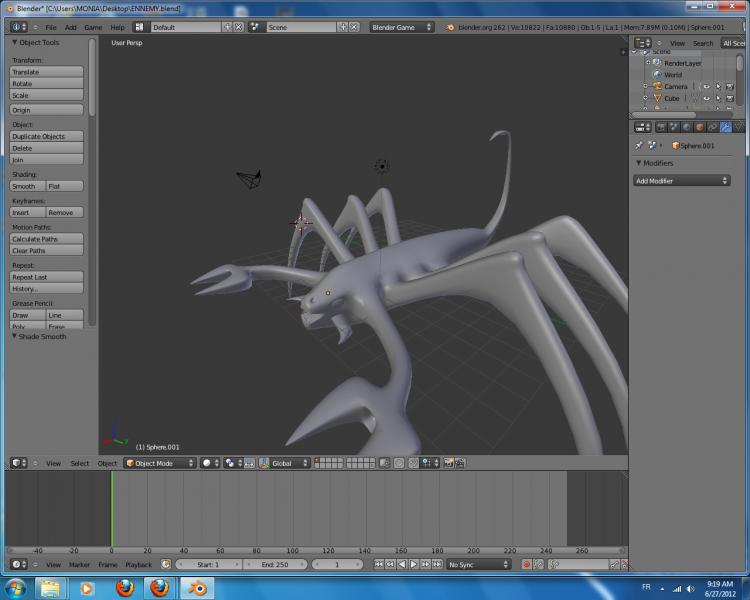Jump to last frame in timeline
Screen dimensions: 750x600
point(437,565)
